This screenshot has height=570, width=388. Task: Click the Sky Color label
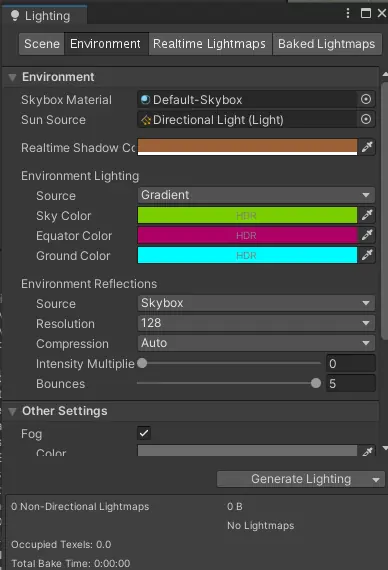pos(64,216)
